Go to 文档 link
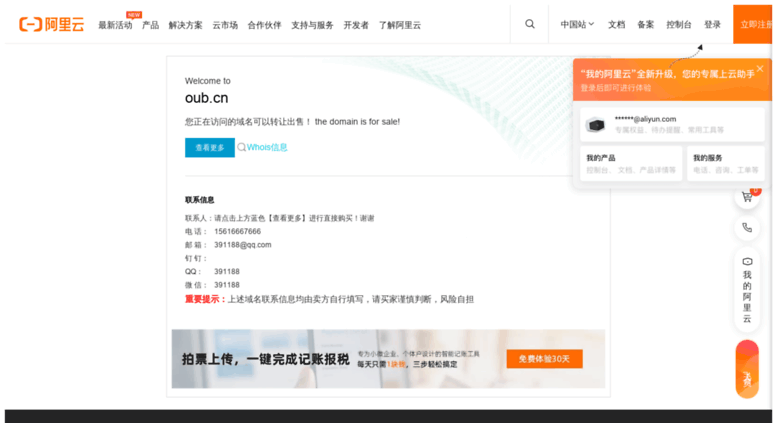This screenshot has width=777, height=423. pyautogui.click(x=616, y=24)
